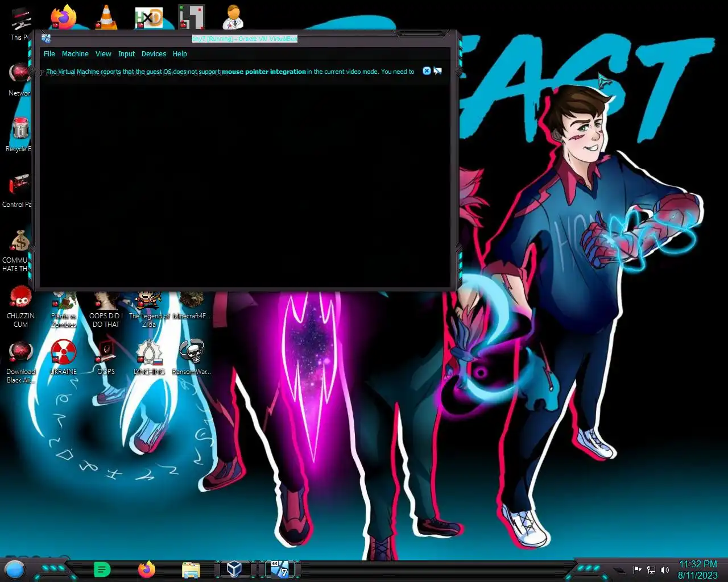Open the Devices menu
The image size is (728, 582).
tap(154, 54)
